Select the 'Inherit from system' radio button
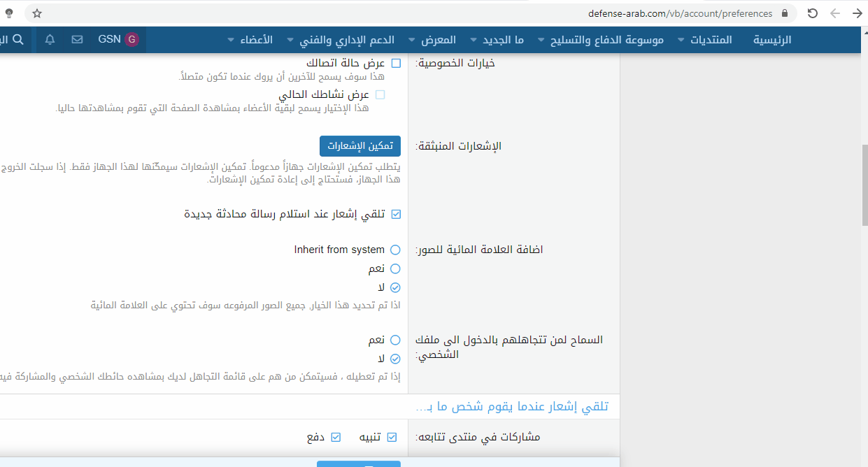 point(395,250)
